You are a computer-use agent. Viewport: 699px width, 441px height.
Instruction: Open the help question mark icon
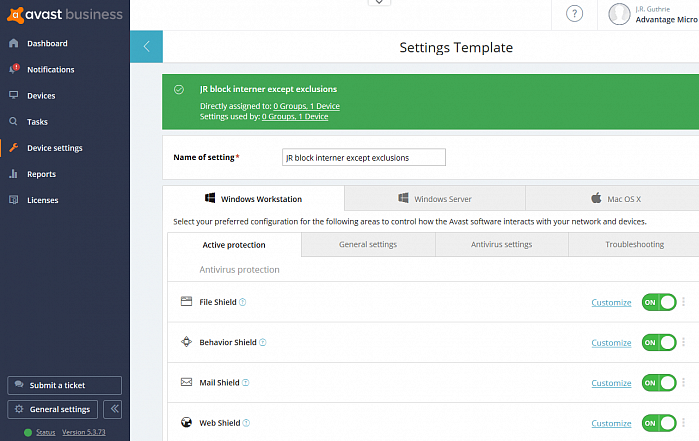574,13
